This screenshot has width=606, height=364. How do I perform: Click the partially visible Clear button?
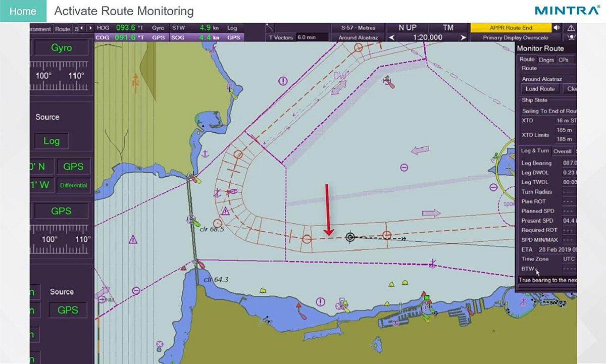coord(570,89)
